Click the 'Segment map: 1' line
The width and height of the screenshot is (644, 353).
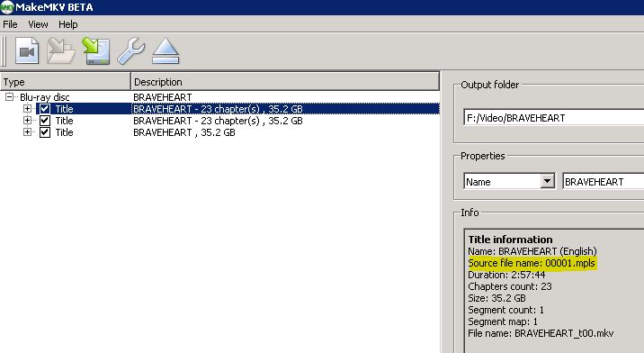pos(503,321)
